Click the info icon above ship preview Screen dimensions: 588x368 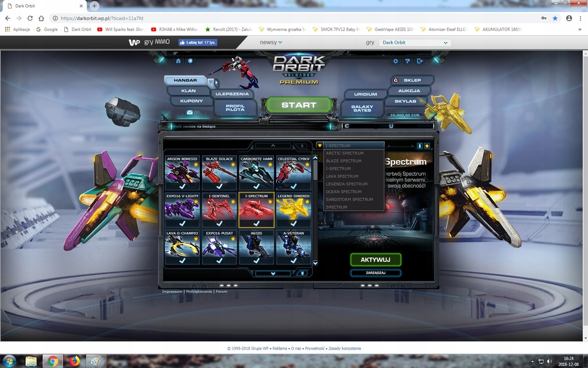[x=420, y=145]
